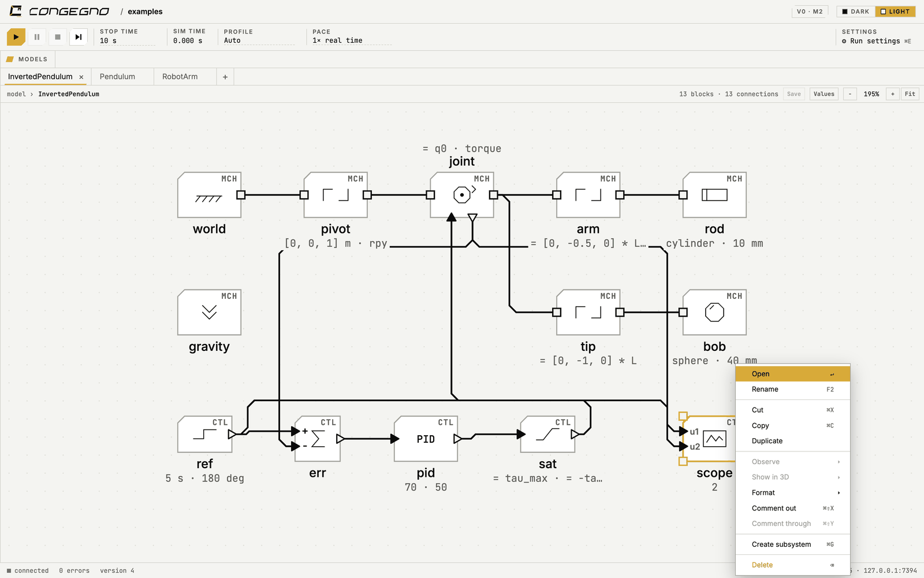The width and height of the screenshot is (924, 578).
Task: Zoom in with the plus button
Action: click(x=893, y=94)
